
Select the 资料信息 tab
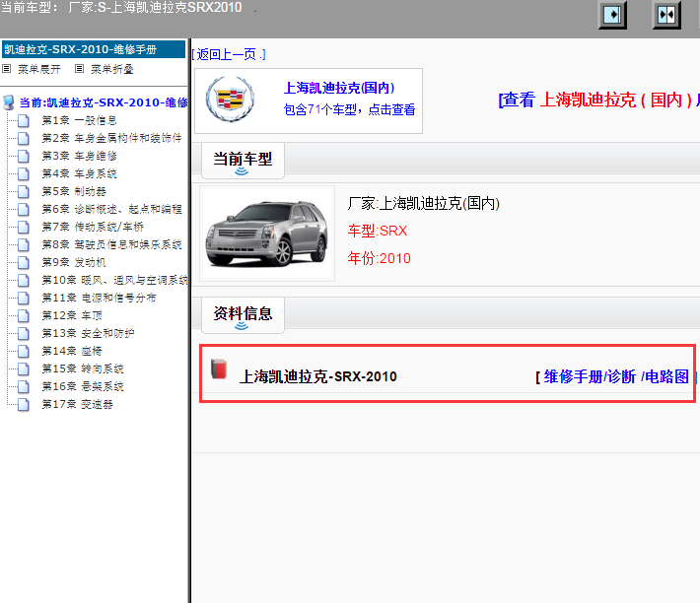(x=243, y=315)
